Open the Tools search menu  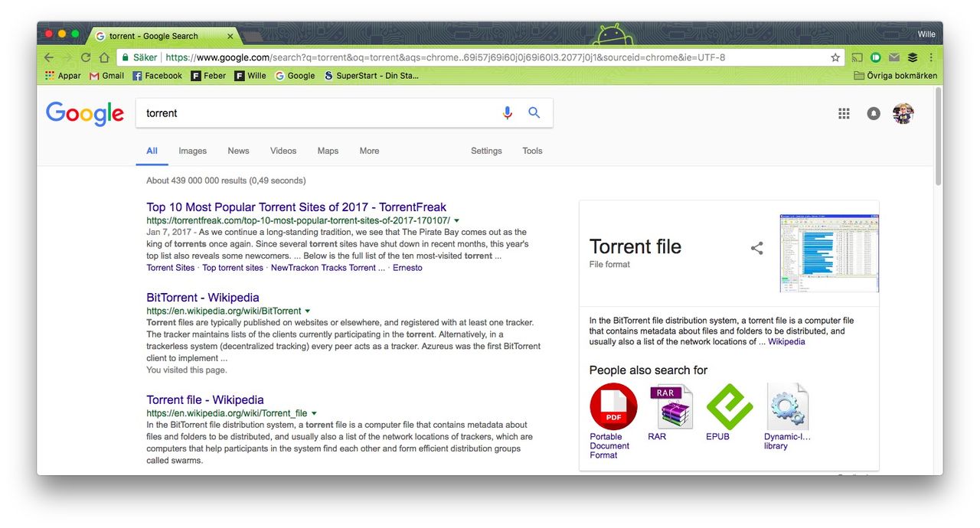click(532, 151)
